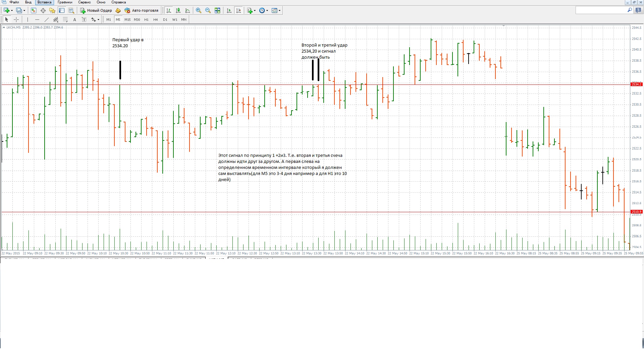Screen dimensions: 644x362
Task: Switch timeframe to M15
Action: 127,19
